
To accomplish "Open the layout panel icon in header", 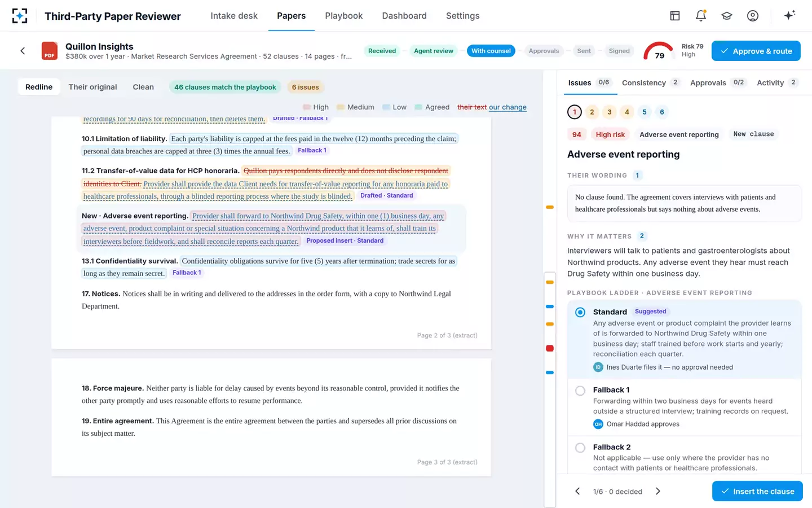I will click(674, 16).
